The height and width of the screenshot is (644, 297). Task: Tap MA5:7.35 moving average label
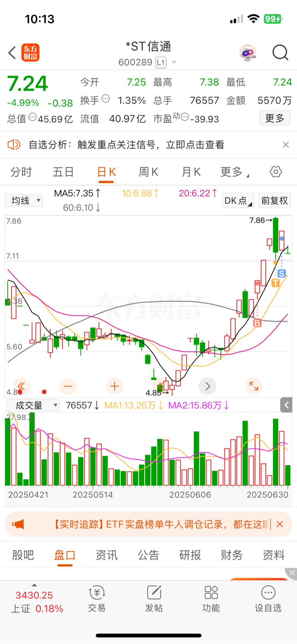tap(77, 193)
